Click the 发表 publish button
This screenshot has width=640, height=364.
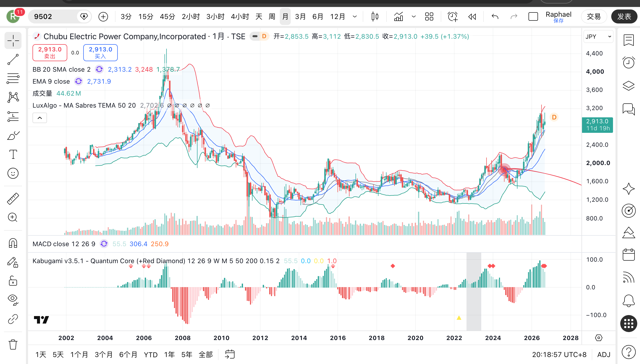[624, 17]
